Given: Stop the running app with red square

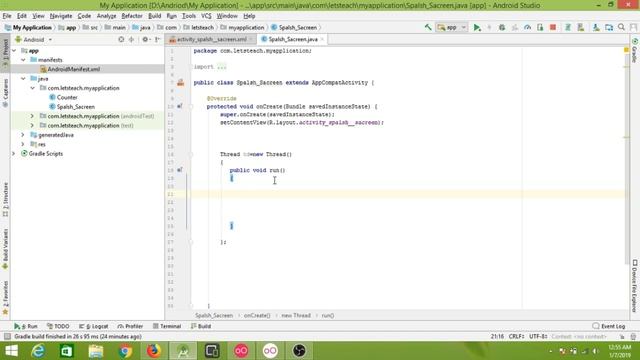Looking at the screenshot, I should pyautogui.click(x=553, y=27).
